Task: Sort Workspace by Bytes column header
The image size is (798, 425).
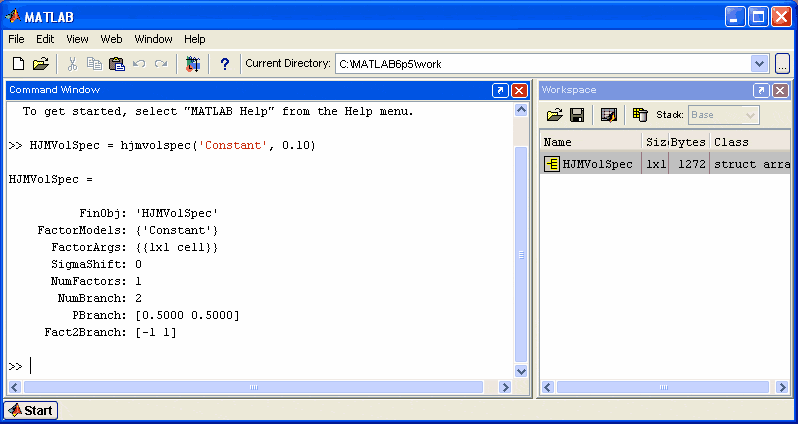Action: pyautogui.click(x=689, y=142)
